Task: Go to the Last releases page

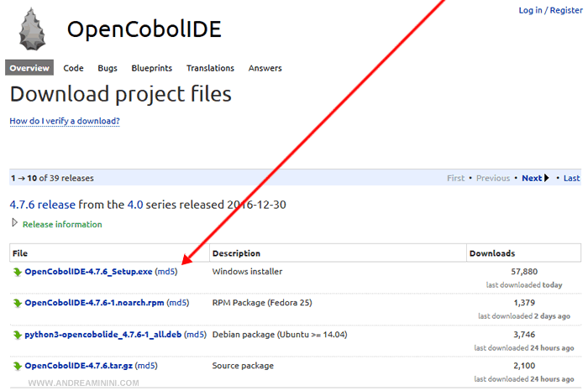Action: click(571, 178)
